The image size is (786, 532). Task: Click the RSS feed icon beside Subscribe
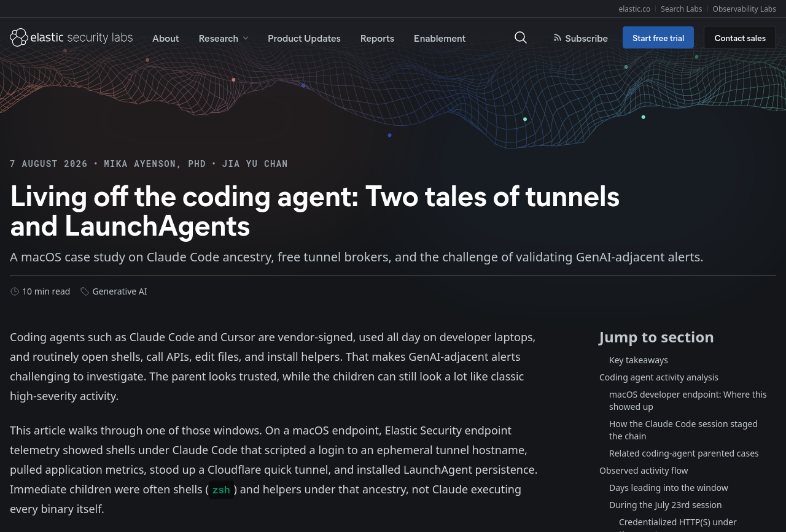(558, 38)
